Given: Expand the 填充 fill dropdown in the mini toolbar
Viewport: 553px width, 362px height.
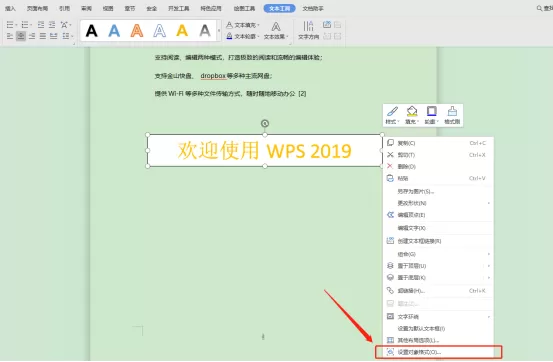Looking at the screenshot, I should tap(418, 122).
